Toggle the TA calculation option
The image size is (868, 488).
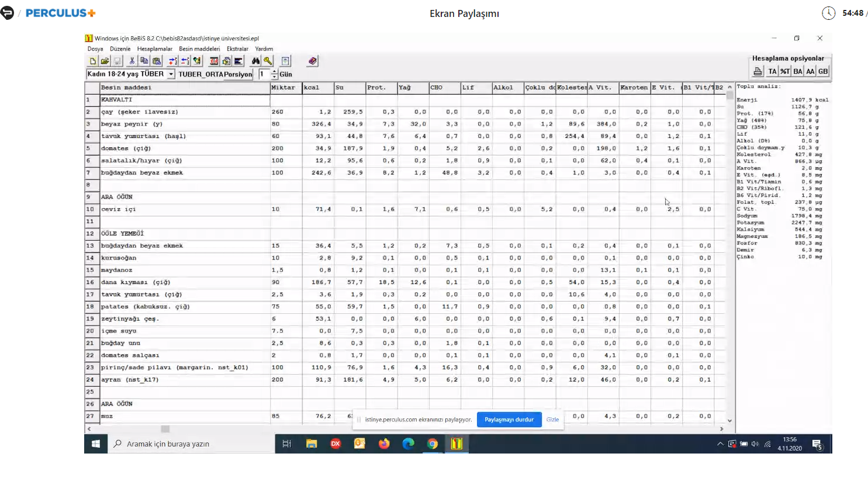772,71
